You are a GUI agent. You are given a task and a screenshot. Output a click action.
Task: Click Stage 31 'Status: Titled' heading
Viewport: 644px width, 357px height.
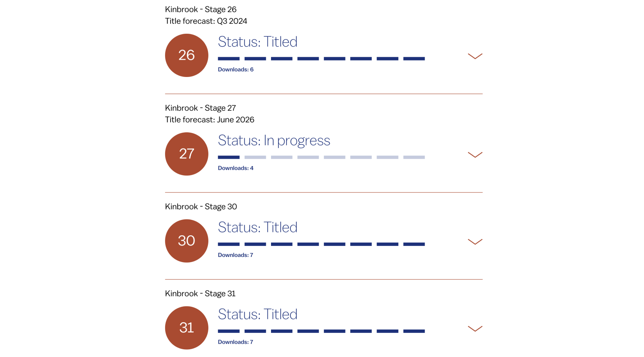pyautogui.click(x=257, y=314)
